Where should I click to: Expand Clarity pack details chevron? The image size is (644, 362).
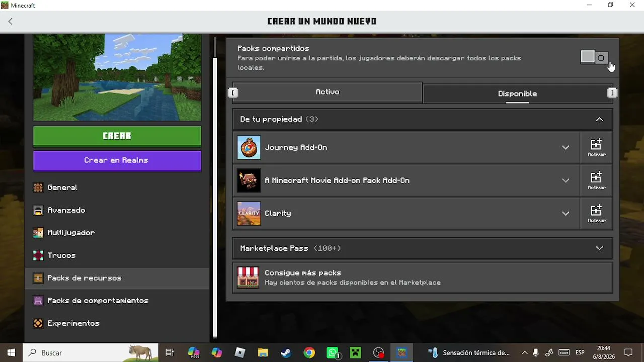[566, 213]
